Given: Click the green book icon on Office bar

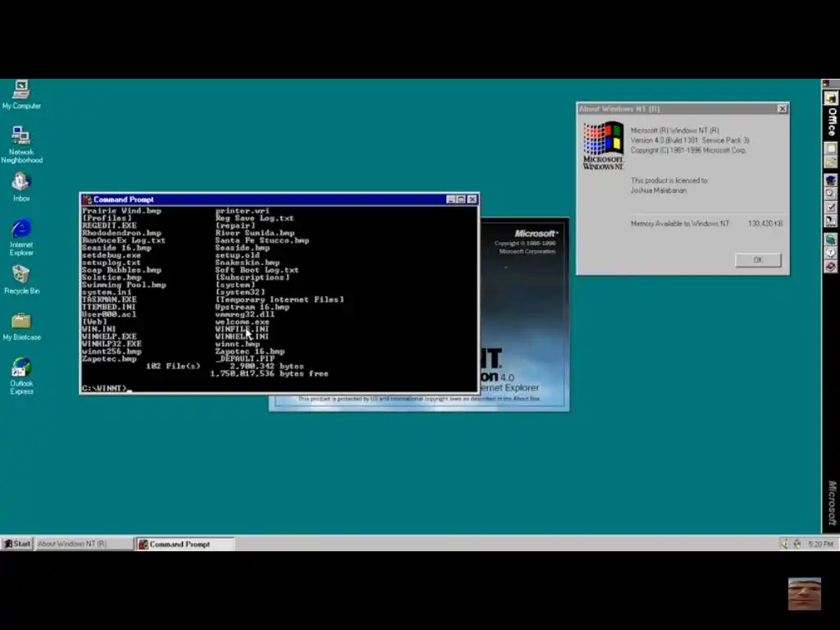Looking at the screenshot, I should point(831,239).
